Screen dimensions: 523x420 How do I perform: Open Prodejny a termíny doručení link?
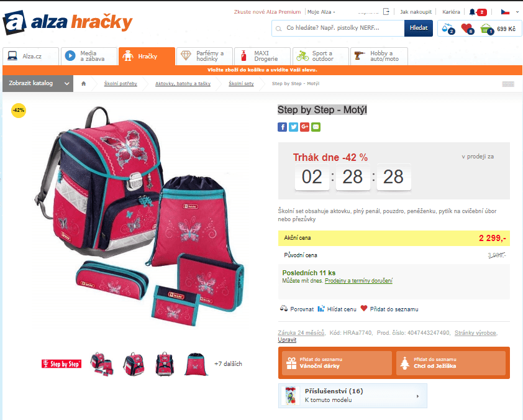pyautogui.click(x=358, y=281)
